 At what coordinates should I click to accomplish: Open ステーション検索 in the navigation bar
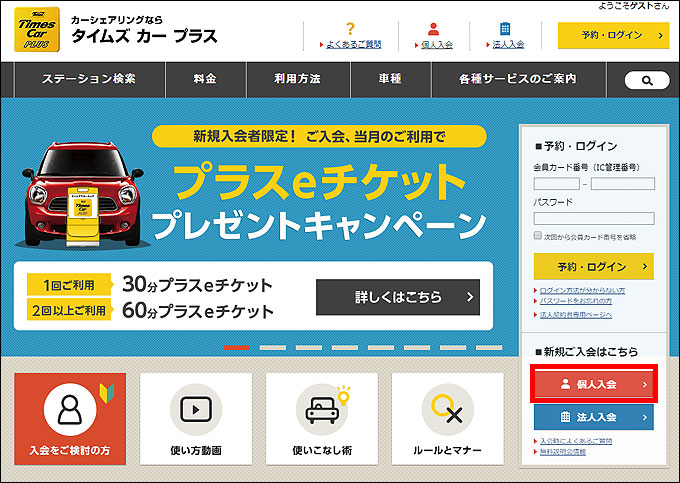89,79
